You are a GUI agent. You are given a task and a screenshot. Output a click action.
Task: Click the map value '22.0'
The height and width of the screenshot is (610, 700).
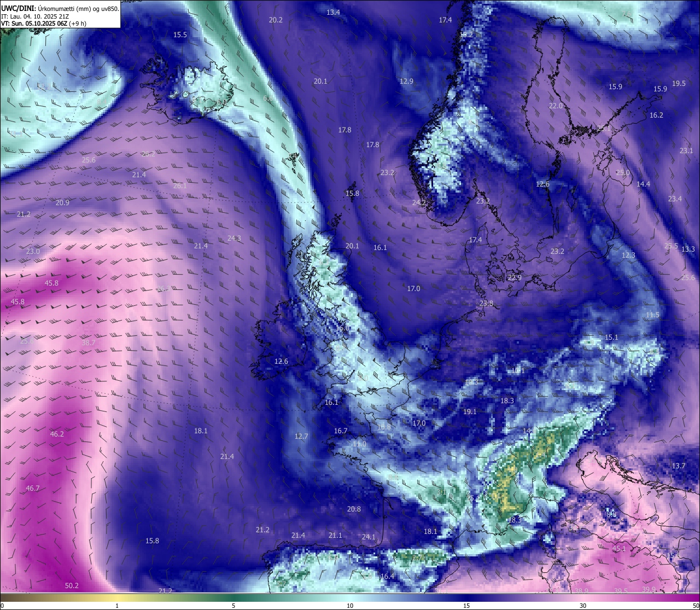(556, 106)
